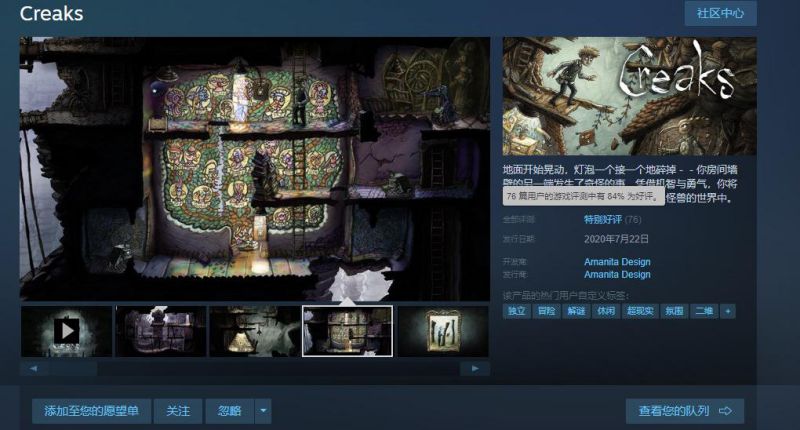Screen dimensions: 800x430
Task: Toggle 忽略 to ignore this game
Action: click(229, 411)
